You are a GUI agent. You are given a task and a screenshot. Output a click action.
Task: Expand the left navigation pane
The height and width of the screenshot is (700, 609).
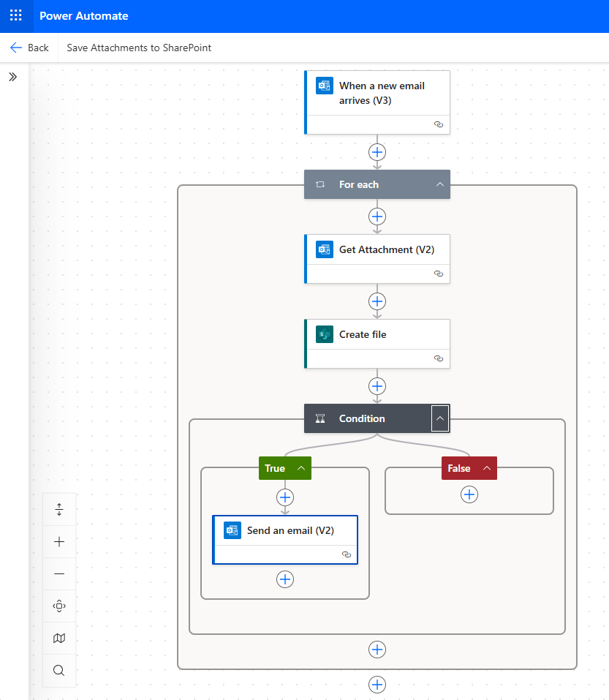click(x=12, y=75)
